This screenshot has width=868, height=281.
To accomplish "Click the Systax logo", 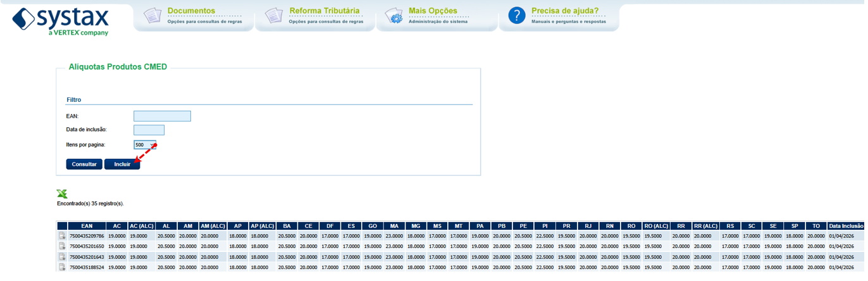I will [x=60, y=22].
